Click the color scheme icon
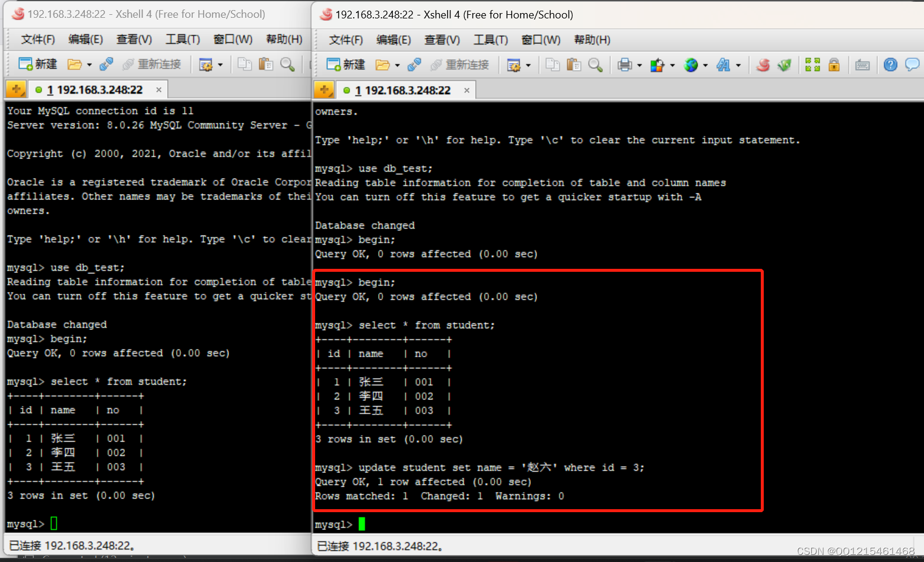The image size is (924, 562). 657,65
